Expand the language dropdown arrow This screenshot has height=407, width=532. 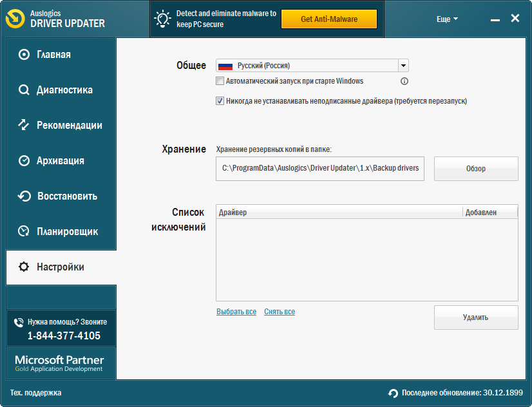403,66
